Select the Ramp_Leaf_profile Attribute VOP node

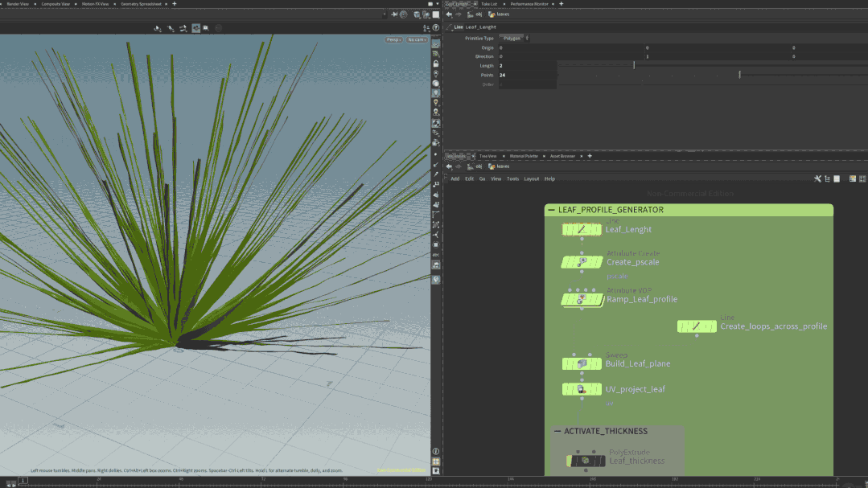pos(582,299)
